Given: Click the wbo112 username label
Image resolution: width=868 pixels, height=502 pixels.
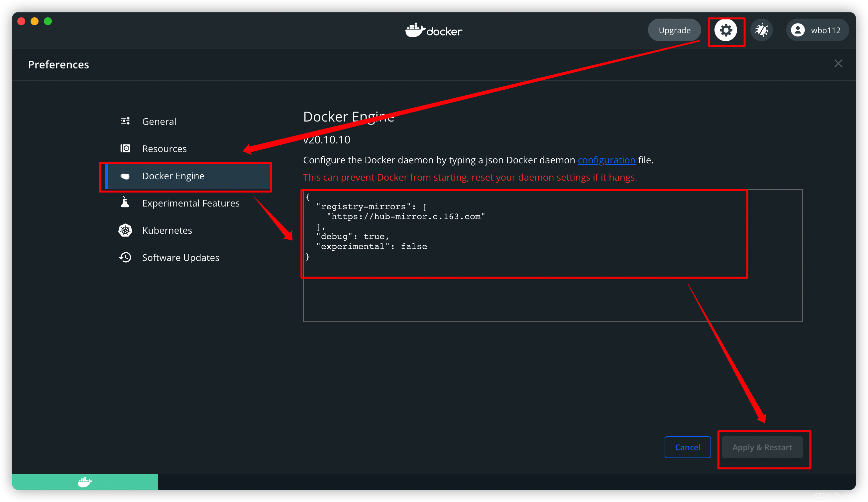Looking at the screenshot, I should (x=826, y=30).
